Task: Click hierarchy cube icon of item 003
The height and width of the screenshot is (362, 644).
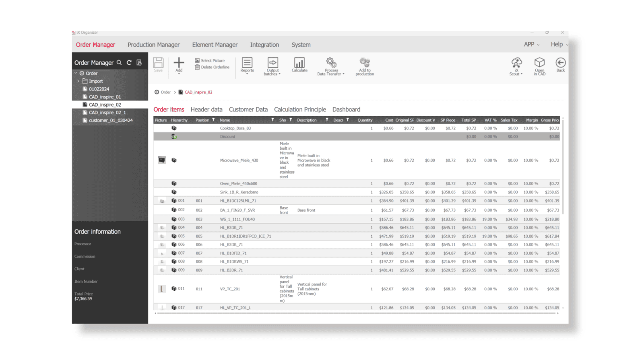Action: pos(174,219)
